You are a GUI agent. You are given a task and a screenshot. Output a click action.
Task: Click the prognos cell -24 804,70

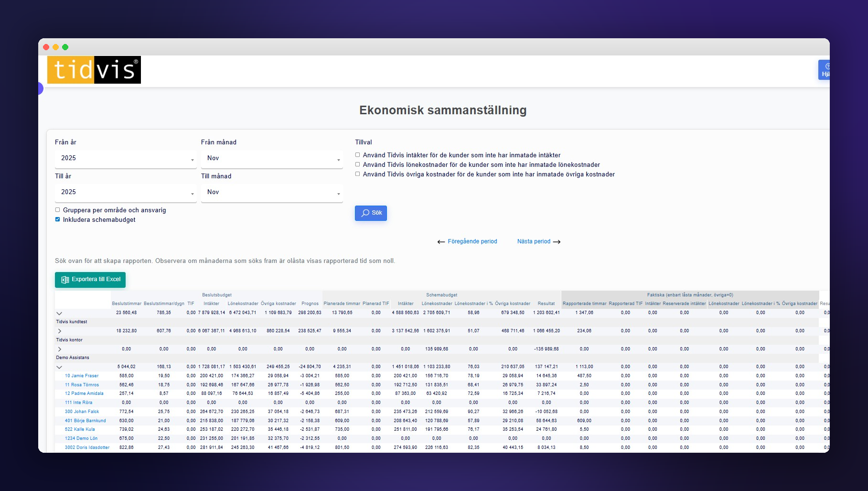tap(310, 367)
